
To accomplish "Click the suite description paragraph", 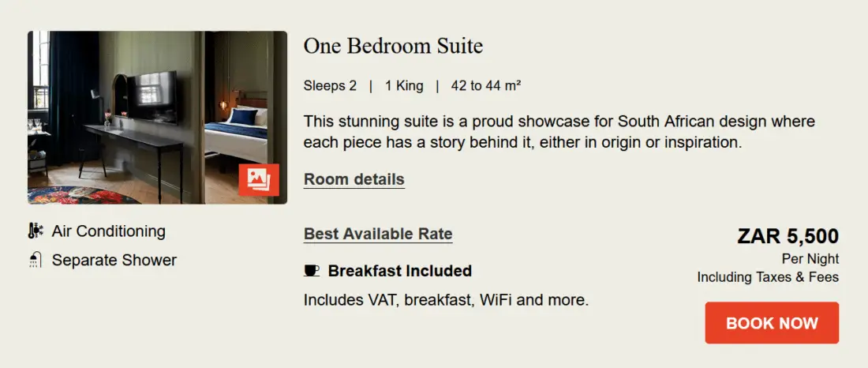I will [559, 132].
